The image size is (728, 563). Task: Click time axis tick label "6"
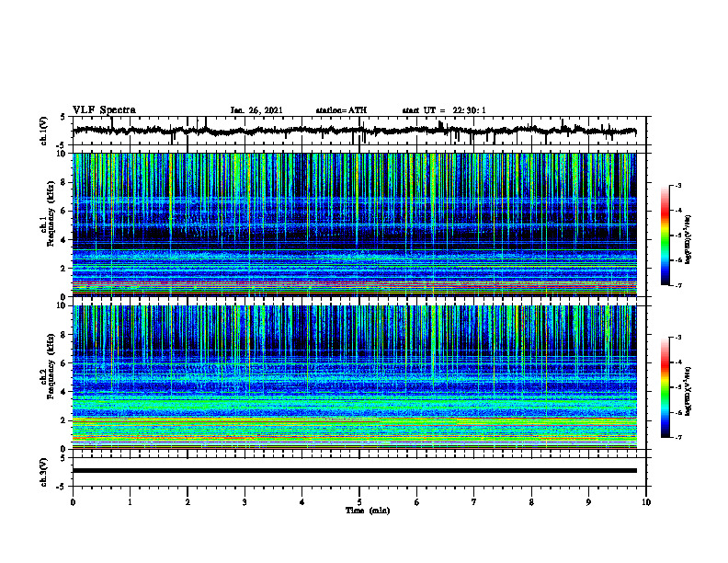417,502
